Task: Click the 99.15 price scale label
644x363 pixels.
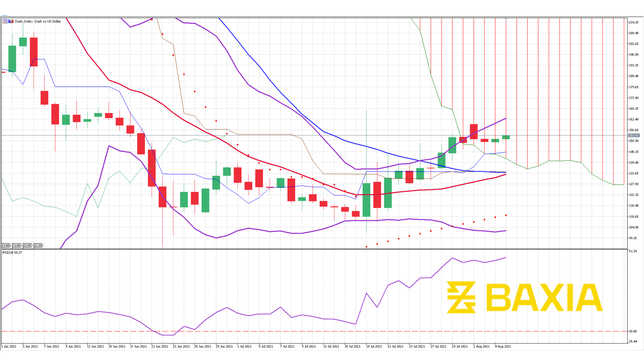Action: 633,238
